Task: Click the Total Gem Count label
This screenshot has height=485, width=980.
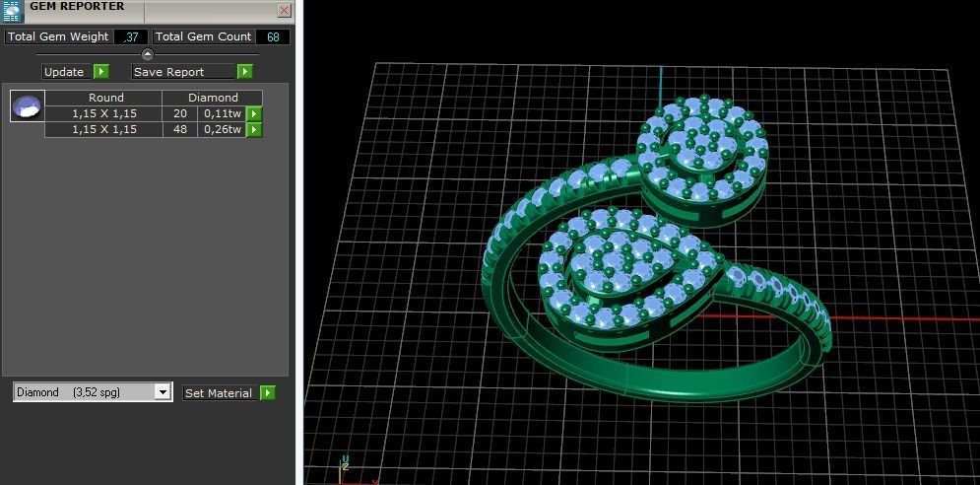Action: 204,36
